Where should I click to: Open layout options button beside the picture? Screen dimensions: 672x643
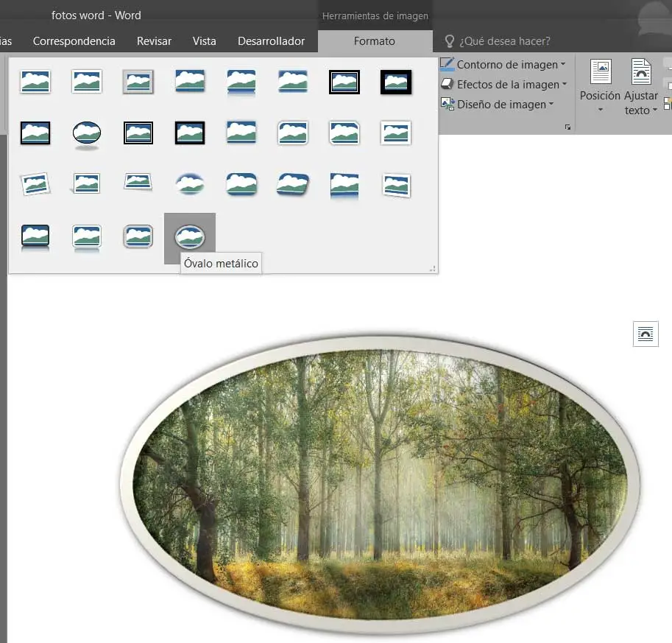[646, 334]
